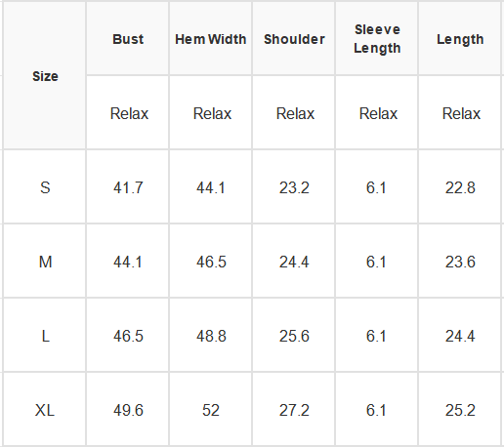Click the Size header cell
Screen dimensions: 504x447
coord(45,76)
